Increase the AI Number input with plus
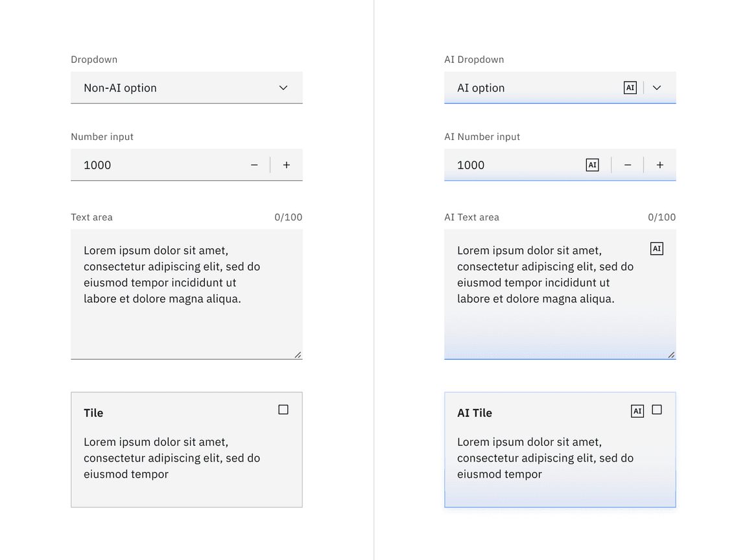Image resolution: width=747 pixels, height=560 pixels. coord(660,165)
